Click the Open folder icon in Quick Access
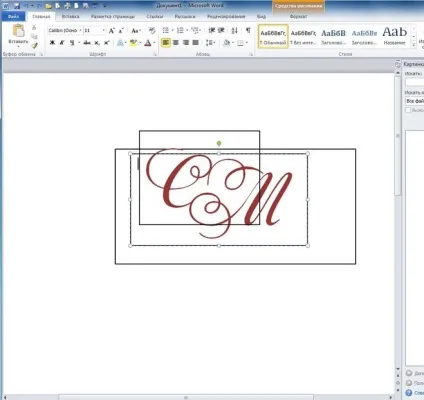 click(x=49, y=6)
